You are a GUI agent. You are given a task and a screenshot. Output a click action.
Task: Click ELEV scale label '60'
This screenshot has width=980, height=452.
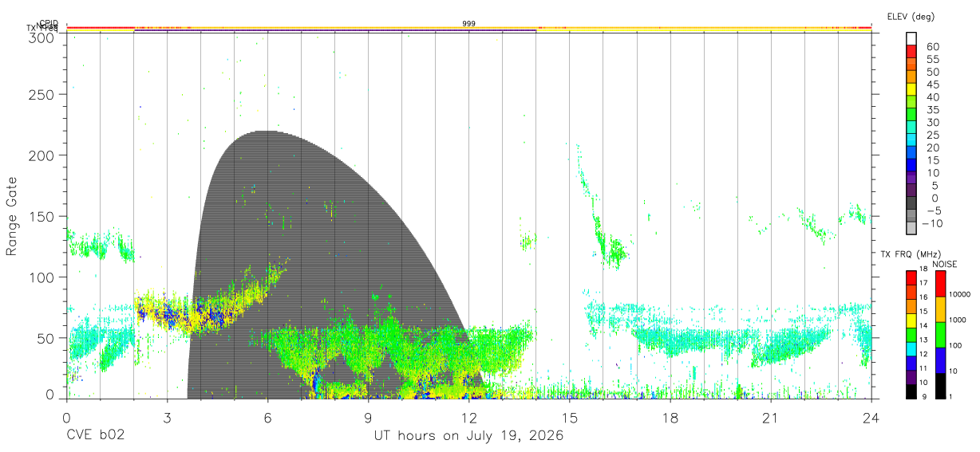[932, 46]
